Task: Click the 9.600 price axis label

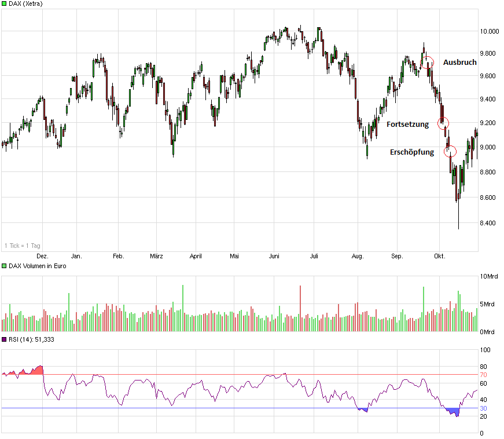Action: point(488,76)
